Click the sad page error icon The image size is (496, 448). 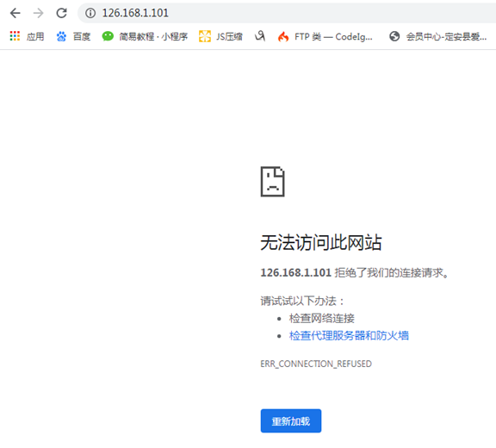click(x=272, y=182)
